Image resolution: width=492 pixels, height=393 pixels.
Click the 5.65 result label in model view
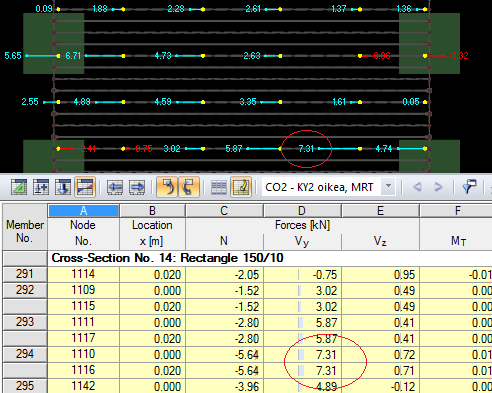coord(13,56)
